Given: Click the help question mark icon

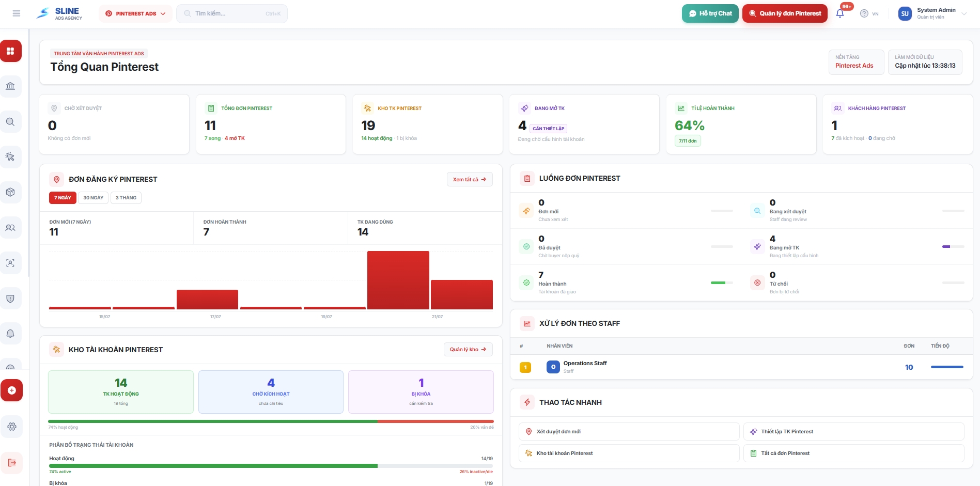Looking at the screenshot, I should pyautogui.click(x=864, y=13).
